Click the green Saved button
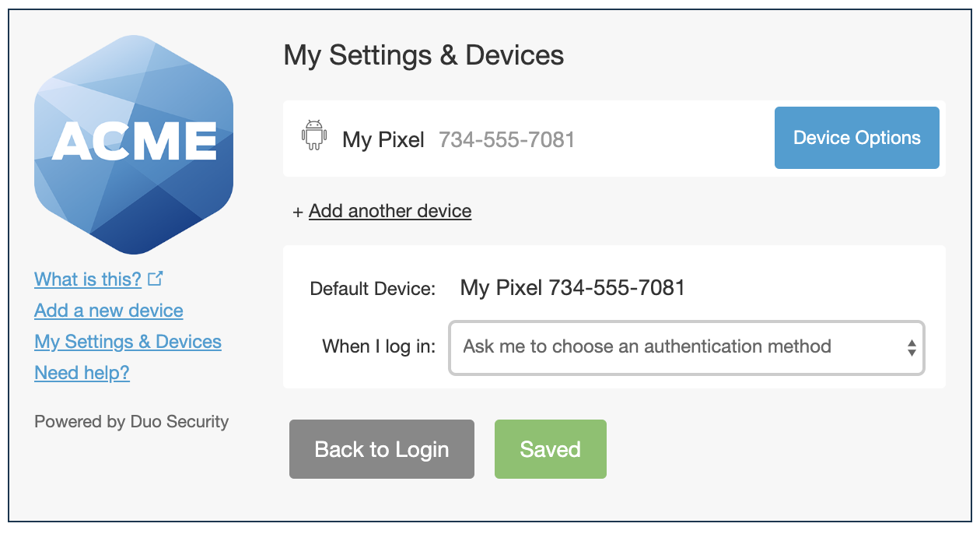 click(550, 448)
